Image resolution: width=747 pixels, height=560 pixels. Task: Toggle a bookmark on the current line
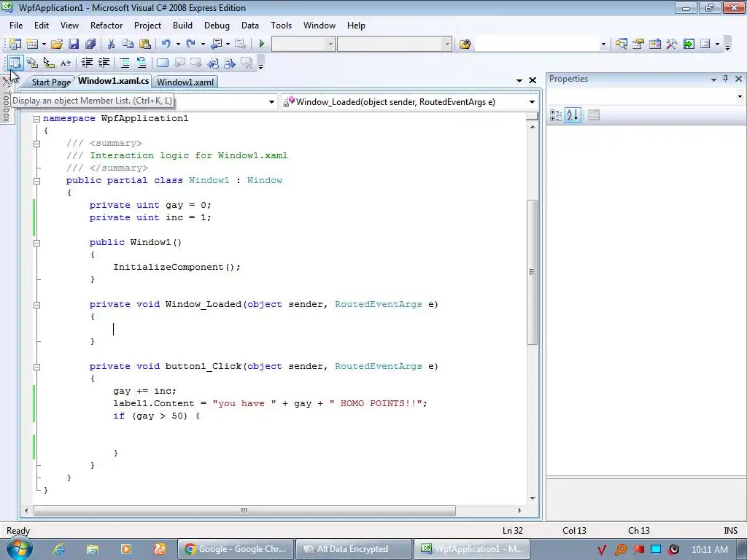(x=163, y=63)
